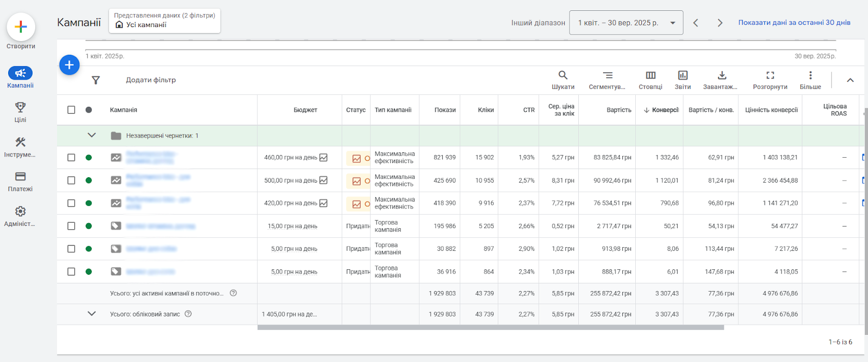Check the box for the 460,00 грн campaign

click(71, 158)
